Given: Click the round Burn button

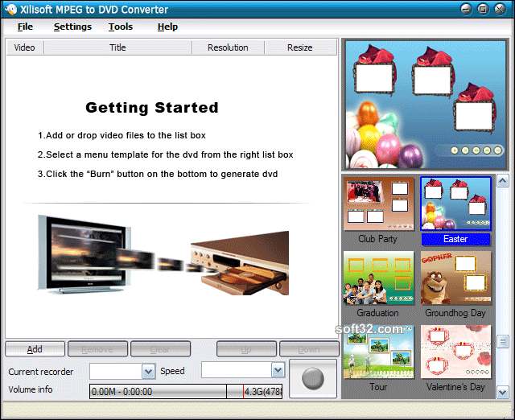Looking at the screenshot, I should [313, 379].
